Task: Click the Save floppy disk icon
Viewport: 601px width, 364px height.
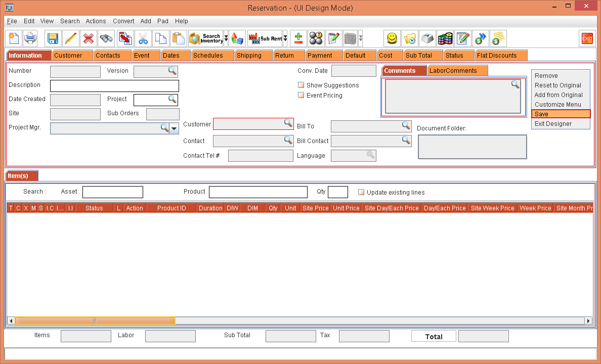Action: point(53,38)
